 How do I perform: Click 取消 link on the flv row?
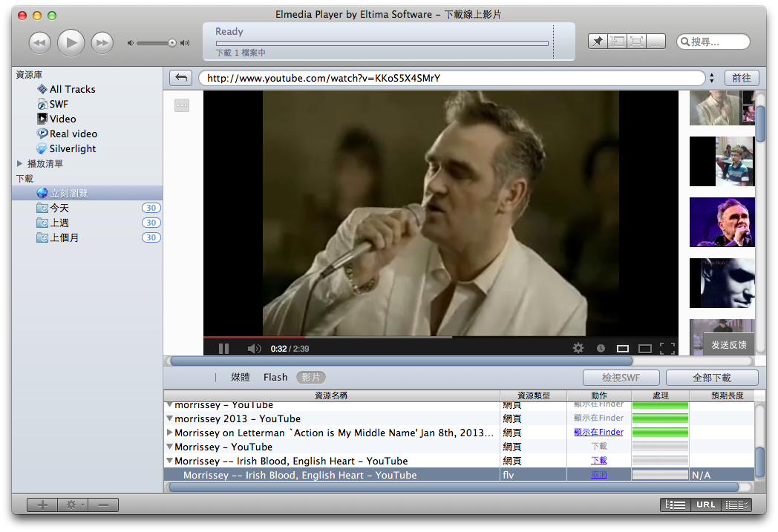[x=599, y=474]
